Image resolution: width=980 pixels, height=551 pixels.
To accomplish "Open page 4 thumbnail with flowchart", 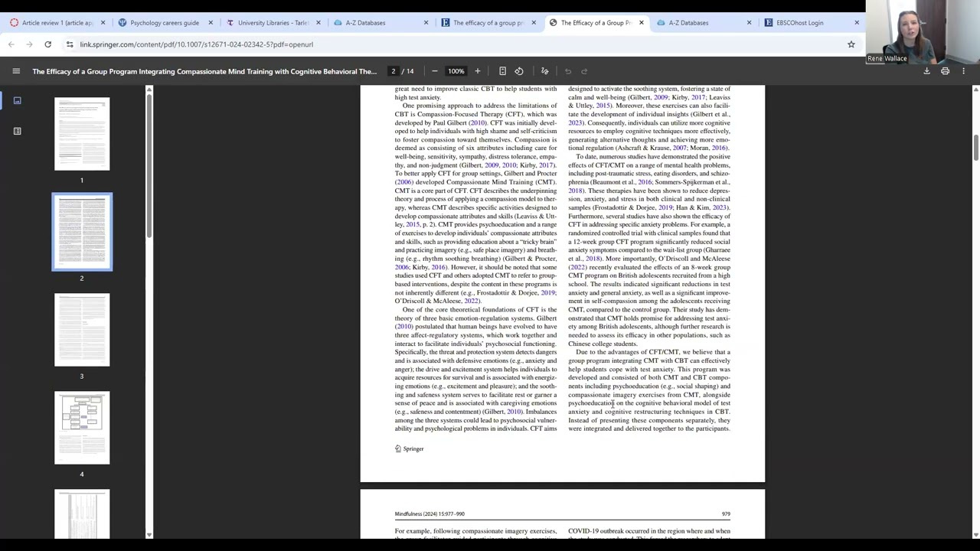I will [82, 428].
